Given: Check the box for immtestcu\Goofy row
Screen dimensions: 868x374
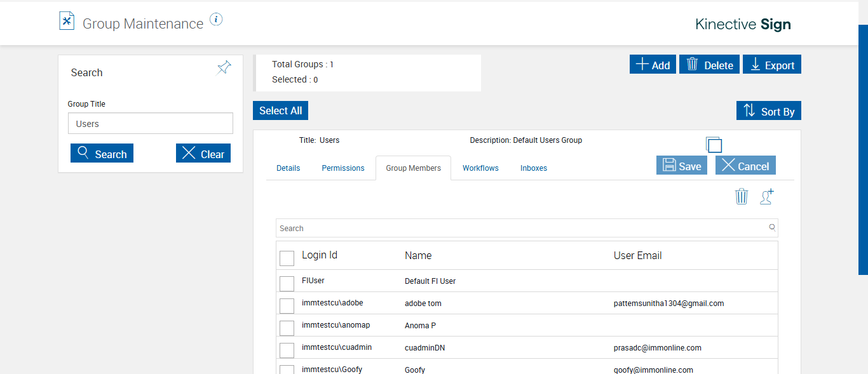Looking at the screenshot, I should pyautogui.click(x=287, y=370).
